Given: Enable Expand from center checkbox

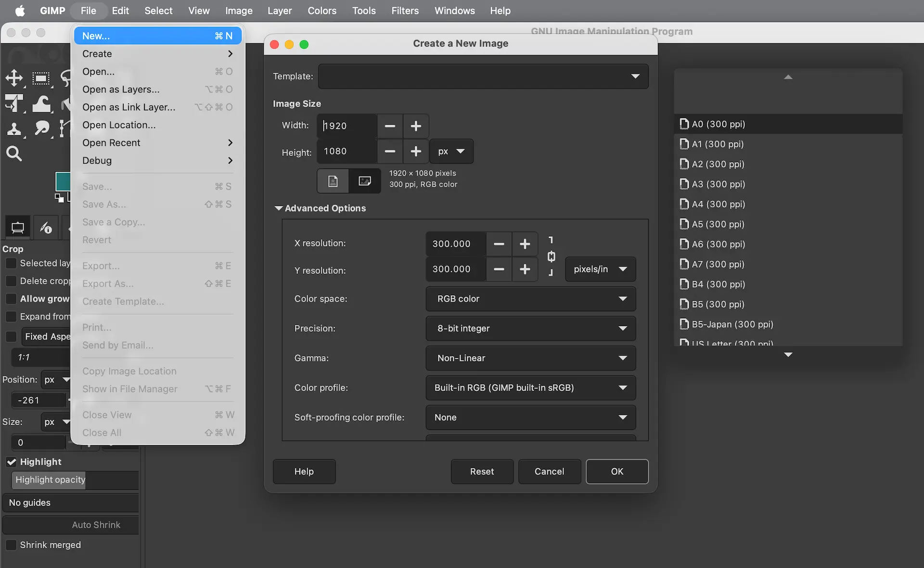Looking at the screenshot, I should [11, 317].
